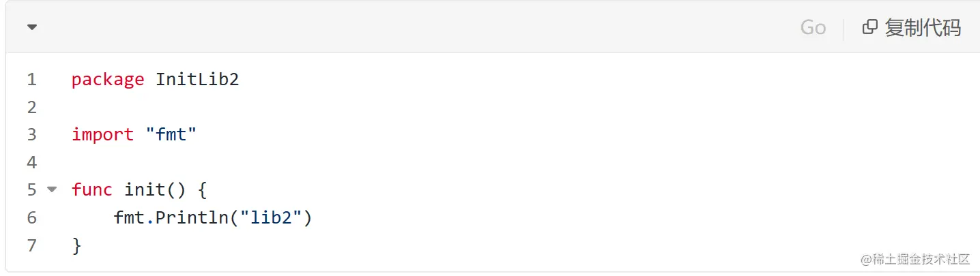Click line number 3 in the gutter
Screen dimensions: 980x276
tap(31, 134)
